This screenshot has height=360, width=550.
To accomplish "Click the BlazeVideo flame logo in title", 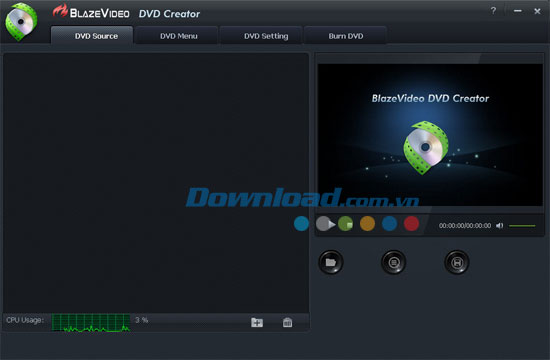I will tap(60, 11).
